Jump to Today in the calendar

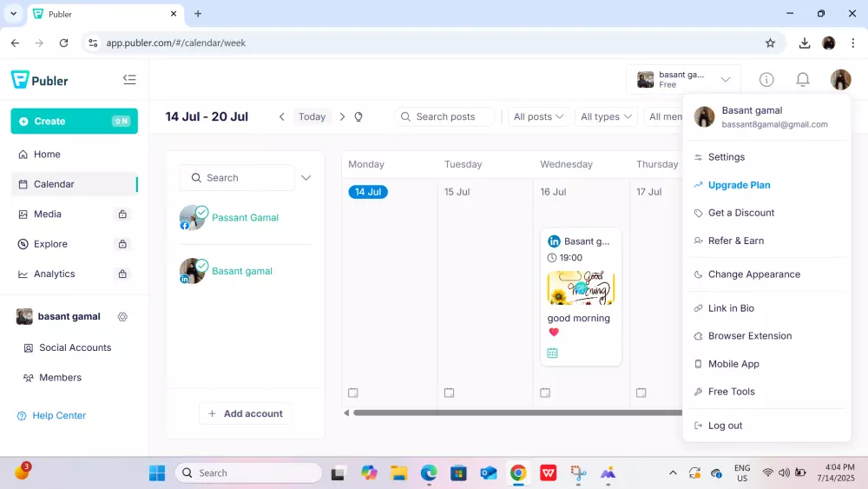(312, 117)
